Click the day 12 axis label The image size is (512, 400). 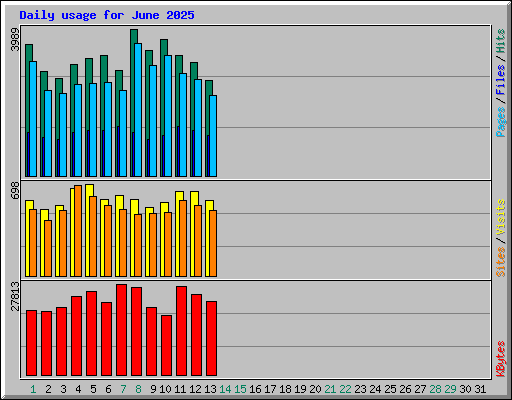coord(195,389)
